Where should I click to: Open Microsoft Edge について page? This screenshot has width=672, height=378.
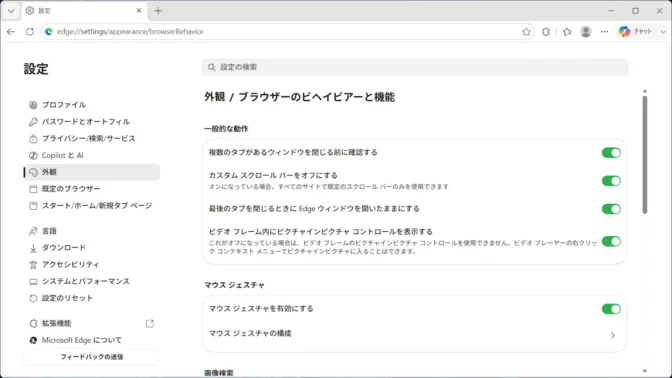coord(92,340)
